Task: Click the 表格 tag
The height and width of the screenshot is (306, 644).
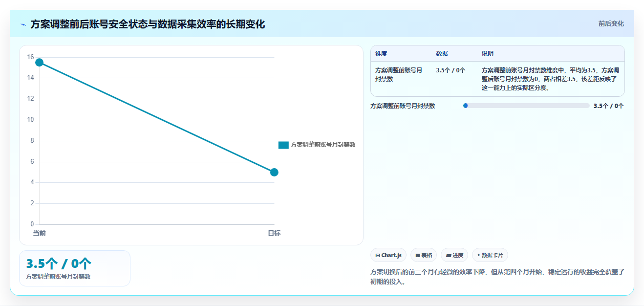Action: click(x=424, y=255)
